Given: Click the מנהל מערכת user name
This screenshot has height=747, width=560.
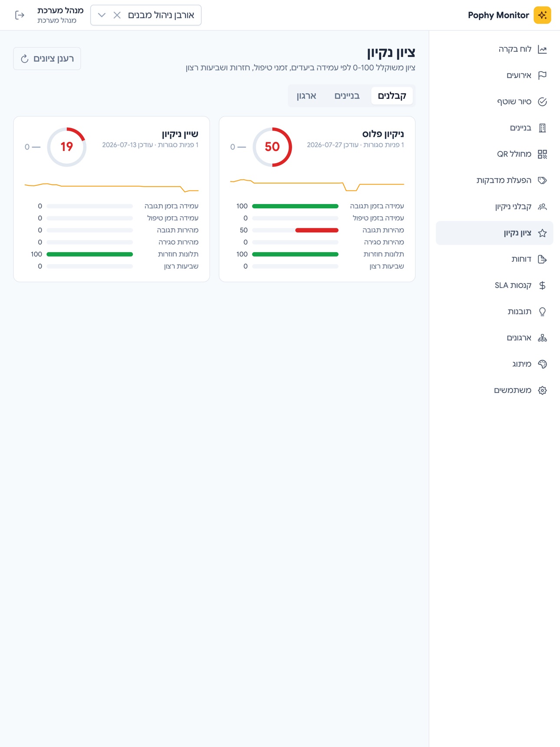Looking at the screenshot, I should [x=60, y=11].
